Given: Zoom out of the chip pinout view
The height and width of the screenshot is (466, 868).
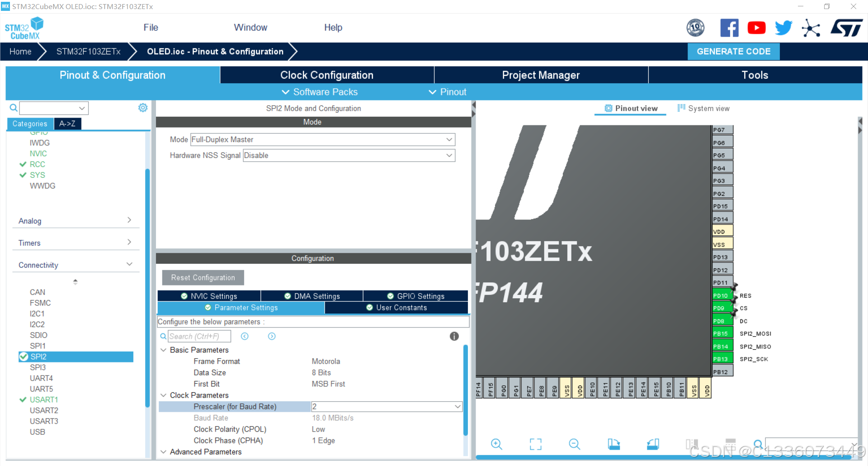Looking at the screenshot, I should coord(575,444).
